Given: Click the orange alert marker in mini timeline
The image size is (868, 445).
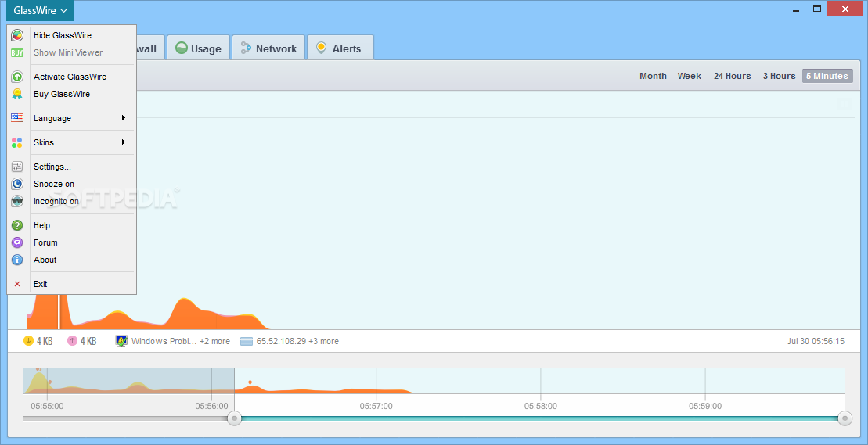Looking at the screenshot, I should click(x=250, y=382).
